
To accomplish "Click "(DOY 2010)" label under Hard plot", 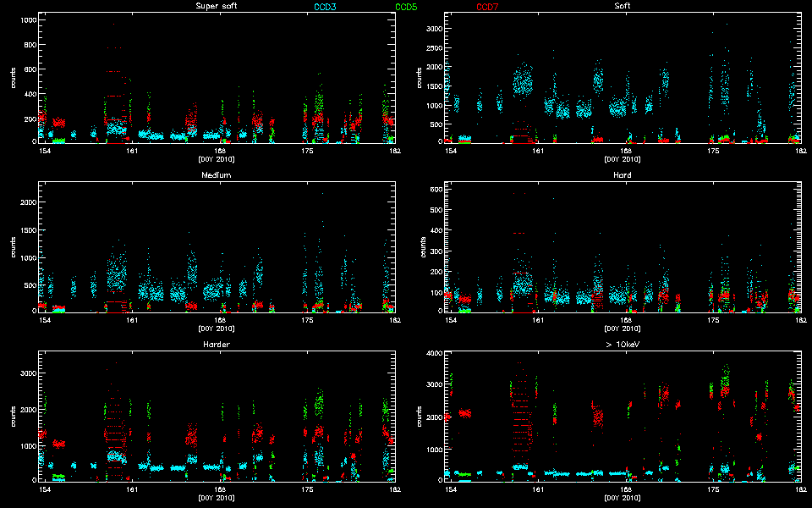I will pos(623,329).
